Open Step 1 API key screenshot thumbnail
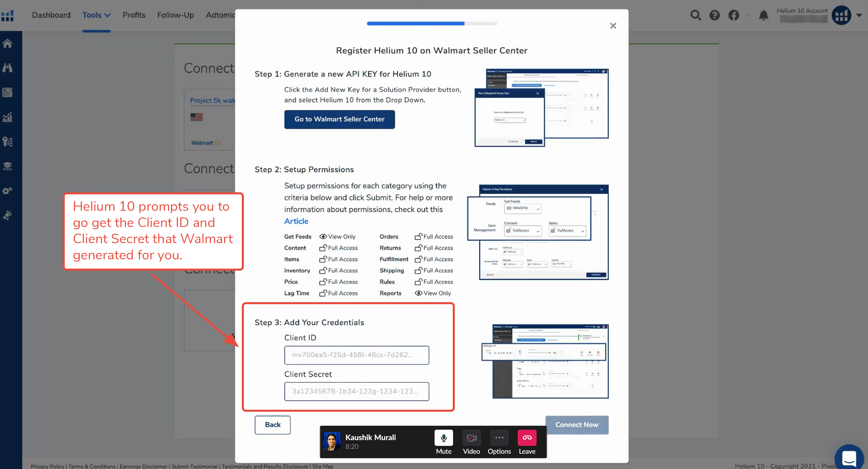The height and width of the screenshot is (469, 868). (541, 108)
